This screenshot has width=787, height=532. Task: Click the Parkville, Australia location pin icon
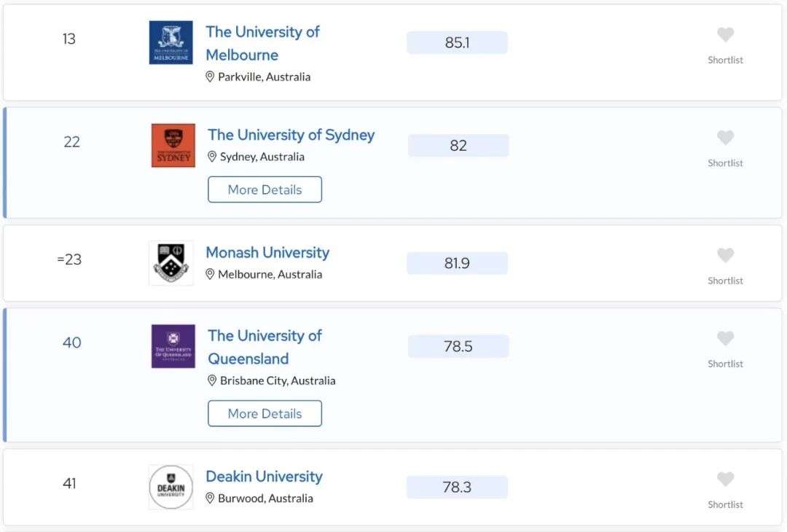[210, 77]
